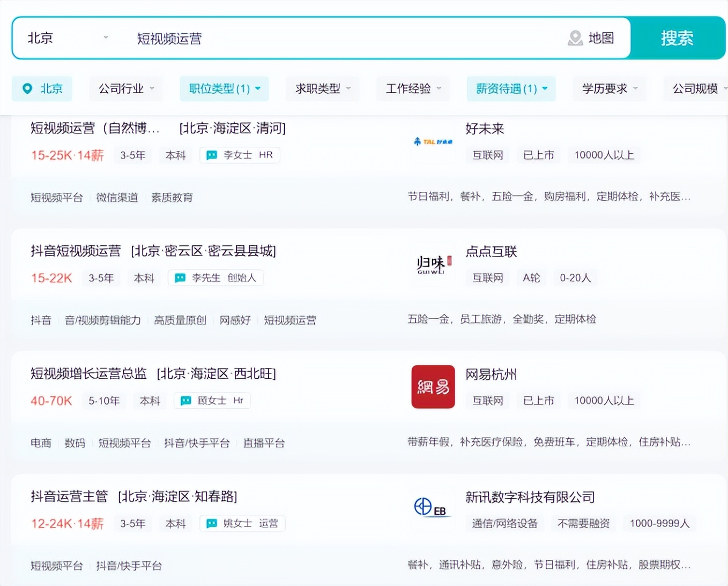Click the TAL 好未来 company logo

coord(432,141)
